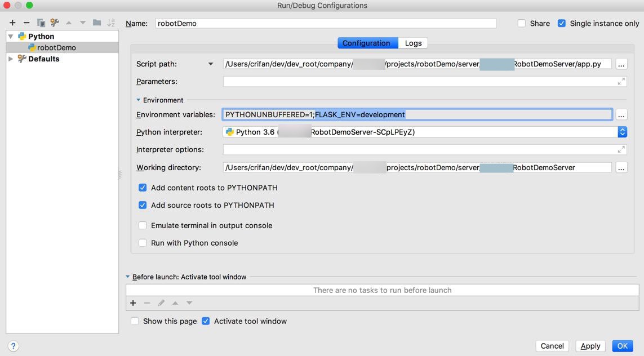Remove the selected configuration with the minus icon
The height and width of the screenshot is (356, 644).
[x=26, y=23]
